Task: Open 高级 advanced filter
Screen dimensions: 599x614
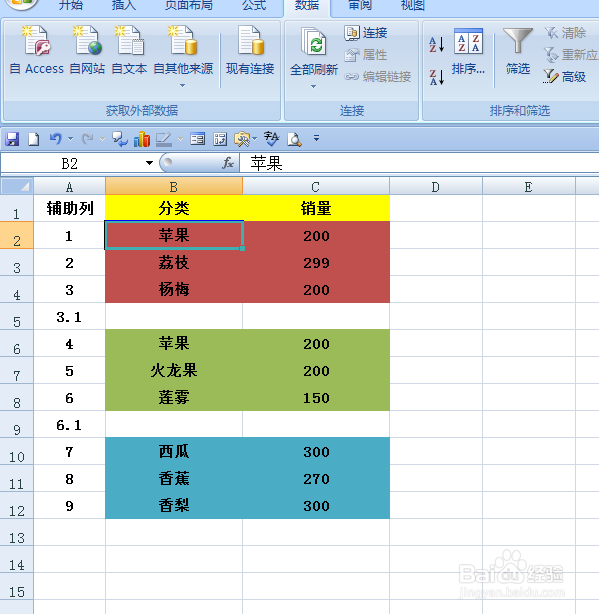Action: coord(565,77)
